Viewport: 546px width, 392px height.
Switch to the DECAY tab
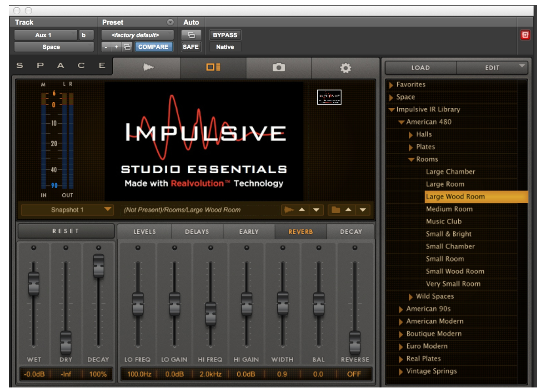pos(351,231)
